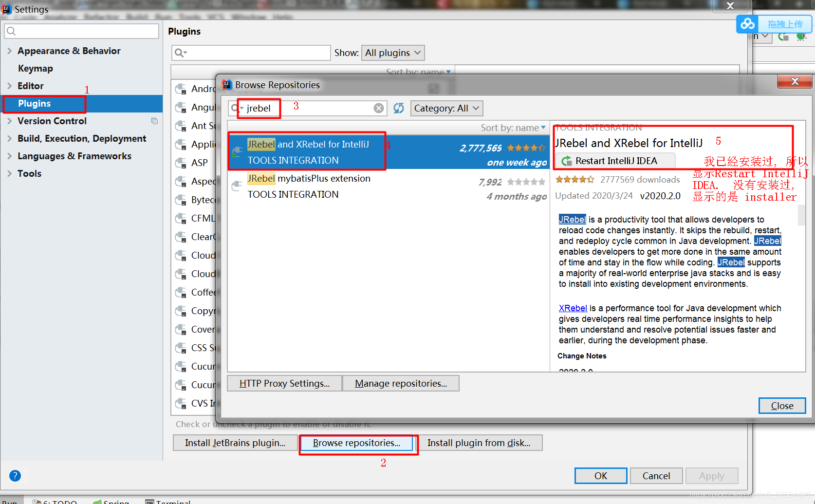
Task: Click the Plugins search magnifier icon
Action: point(180,53)
